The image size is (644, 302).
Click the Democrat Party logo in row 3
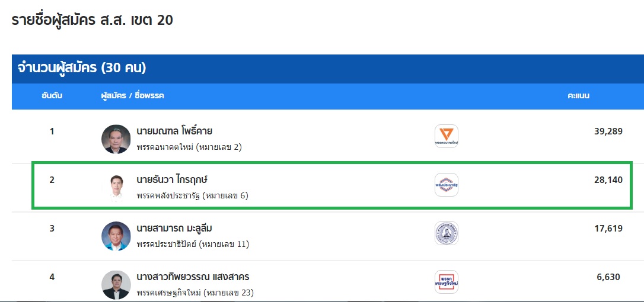click(446, 233)
